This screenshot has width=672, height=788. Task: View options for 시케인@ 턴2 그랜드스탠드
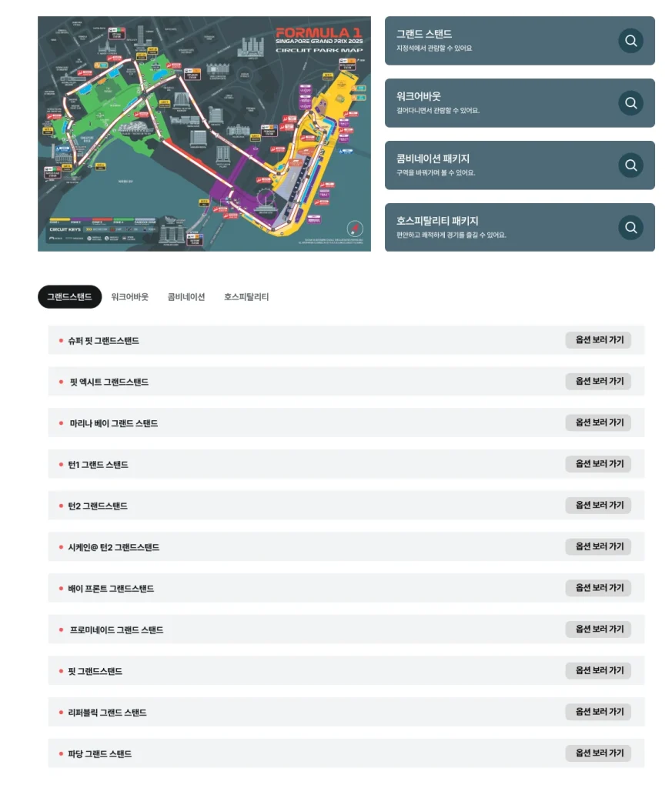point(598,546)
